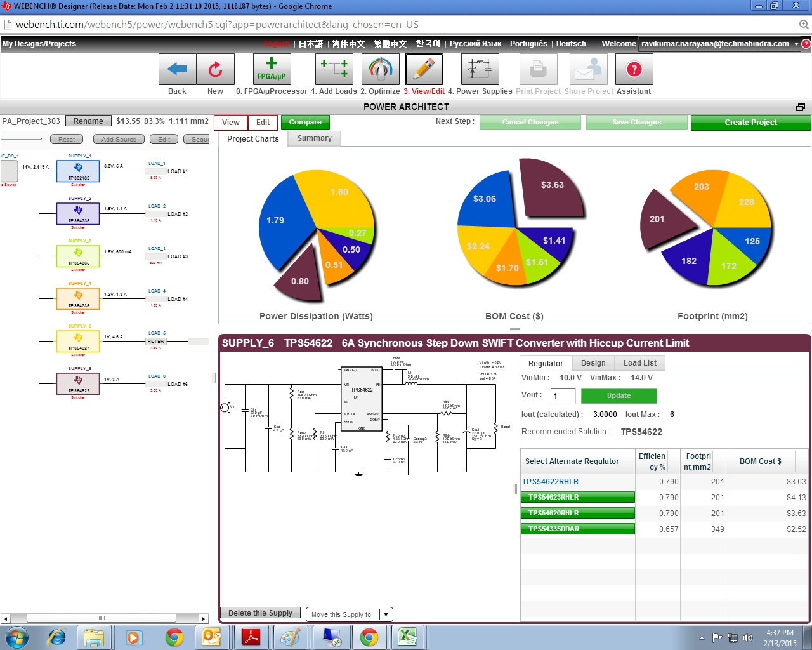Click Delete this Supply button
The height and width of the screenshot is (650, 812).
[260, 613]
